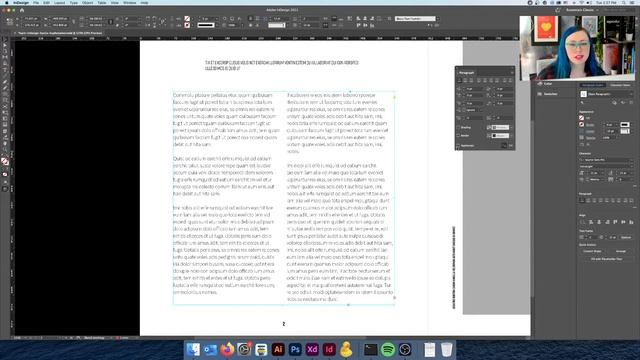640x360 pixels.
Task: Select the Selection tool in Tools panel
Action: pos(5,39)
